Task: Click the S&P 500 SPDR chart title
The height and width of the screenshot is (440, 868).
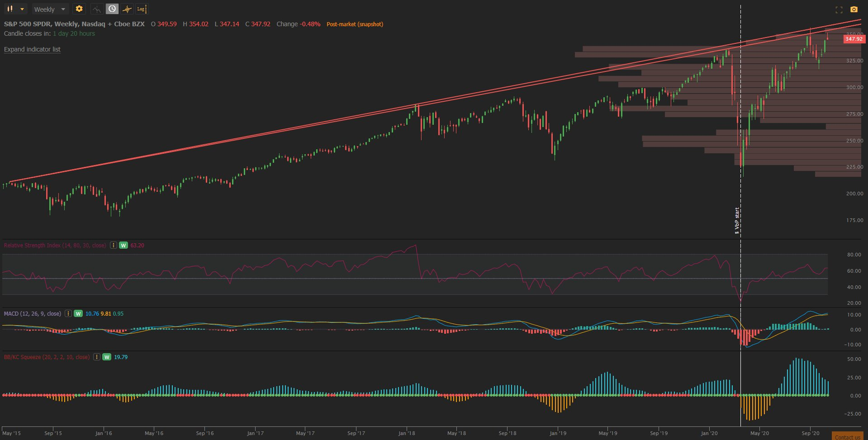Action: pyautogui.click(x=74, y=24)
